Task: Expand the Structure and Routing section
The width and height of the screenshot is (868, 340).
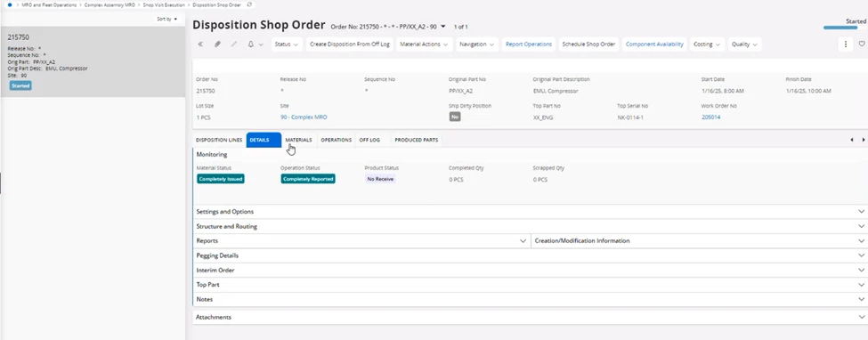Action: tap(531, 226)
